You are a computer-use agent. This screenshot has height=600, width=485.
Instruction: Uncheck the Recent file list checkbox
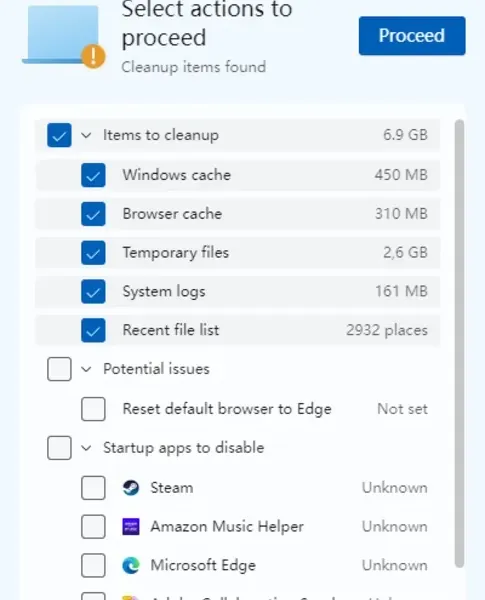pos(93,330)
